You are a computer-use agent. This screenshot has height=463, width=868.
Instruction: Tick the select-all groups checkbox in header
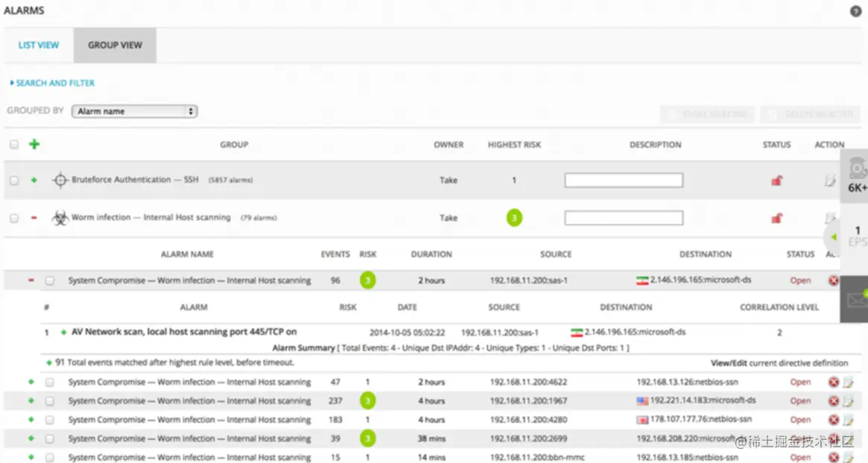click(x=14, y=145)
